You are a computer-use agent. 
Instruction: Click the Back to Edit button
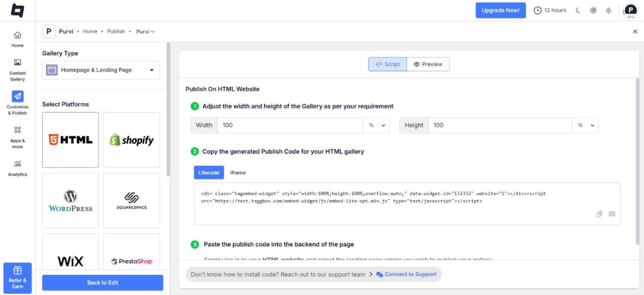[x=103, y=282]
